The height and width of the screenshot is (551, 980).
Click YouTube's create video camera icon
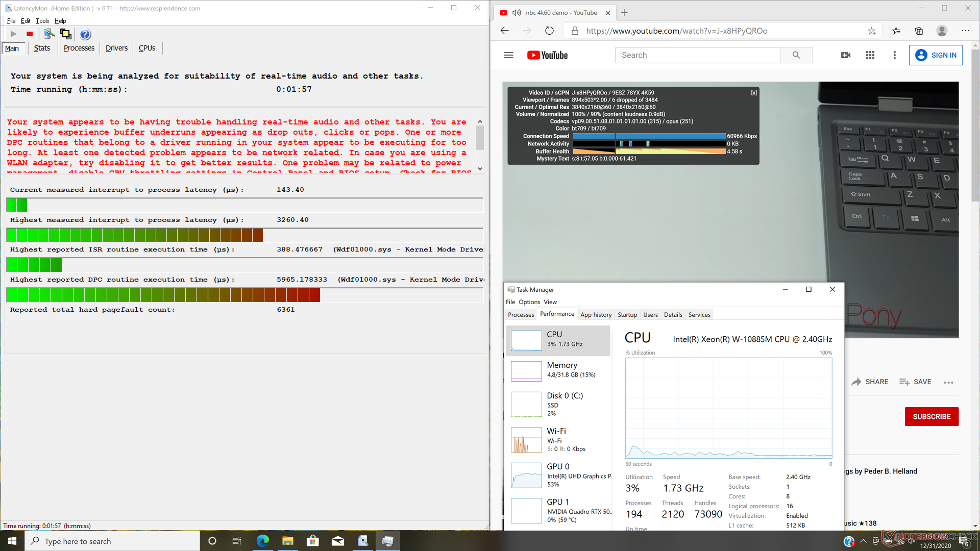(846, 55)
